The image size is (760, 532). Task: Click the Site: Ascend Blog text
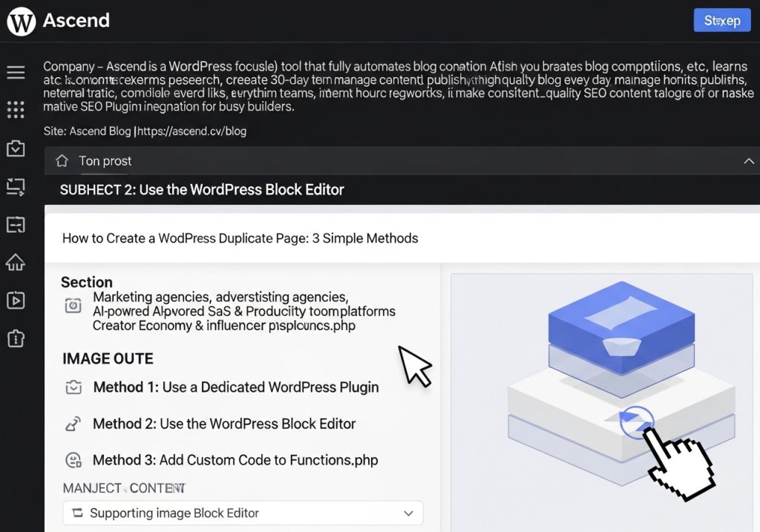(x=88, y=131)
